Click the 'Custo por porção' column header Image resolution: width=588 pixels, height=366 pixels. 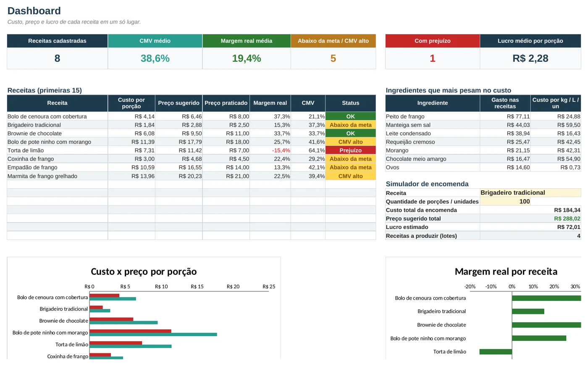tap(131, 103)
